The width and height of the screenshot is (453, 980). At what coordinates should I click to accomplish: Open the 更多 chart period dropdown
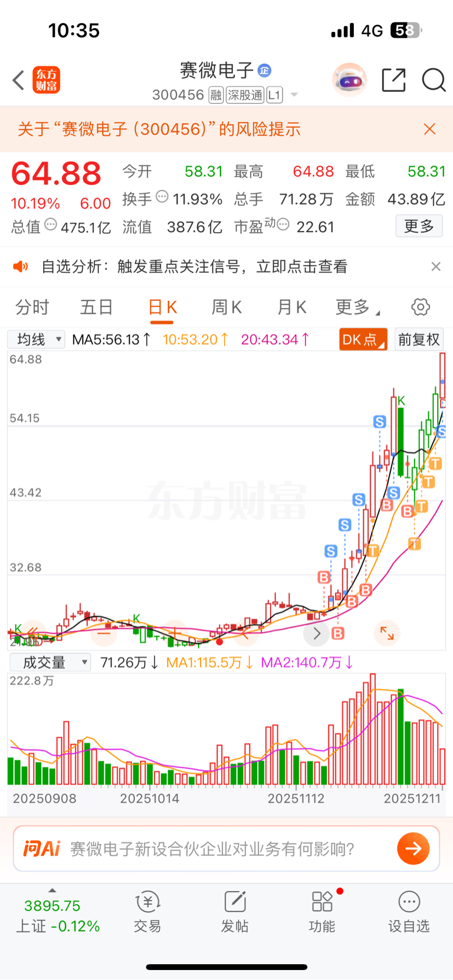point(357,307)
